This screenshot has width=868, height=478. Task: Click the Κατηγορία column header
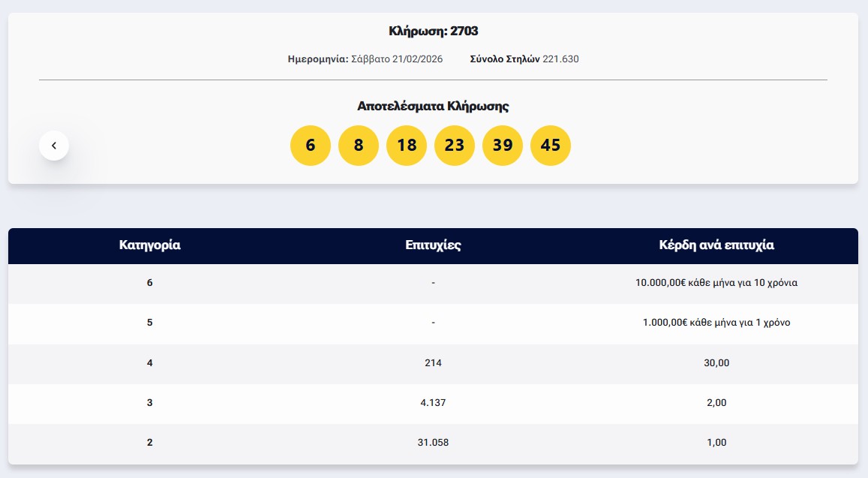[150, 245]
